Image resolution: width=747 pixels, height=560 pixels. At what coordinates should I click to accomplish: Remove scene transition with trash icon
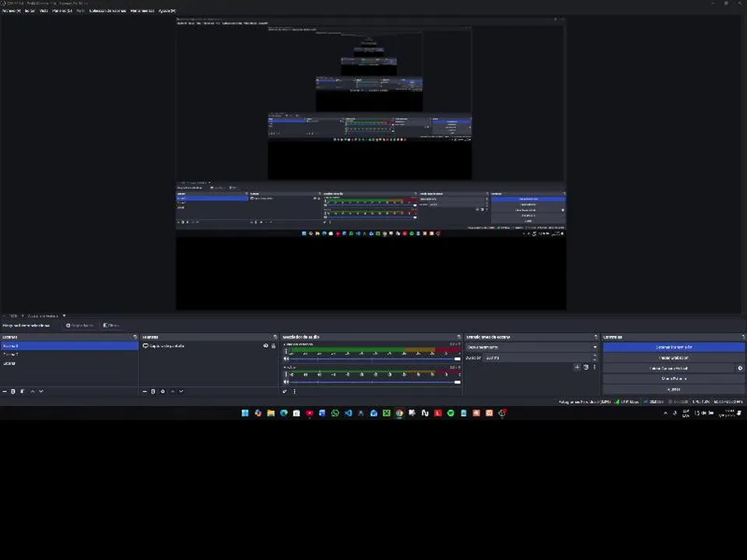click(x=586, y=367)
